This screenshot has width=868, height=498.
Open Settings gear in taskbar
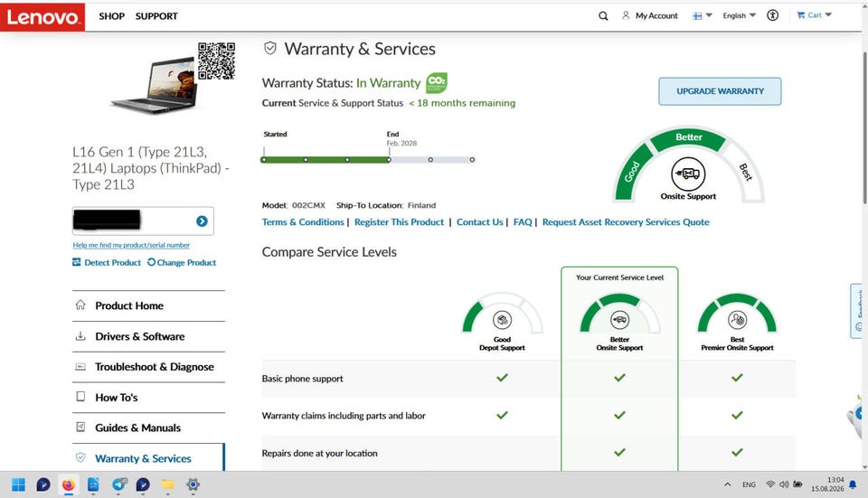click(193, 484)
